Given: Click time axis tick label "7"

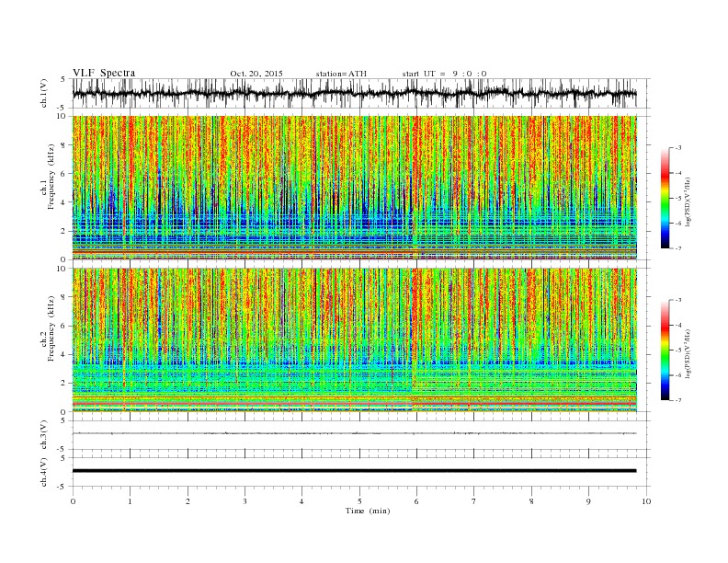Looking at the screenshot, I should tap(474, 501).
